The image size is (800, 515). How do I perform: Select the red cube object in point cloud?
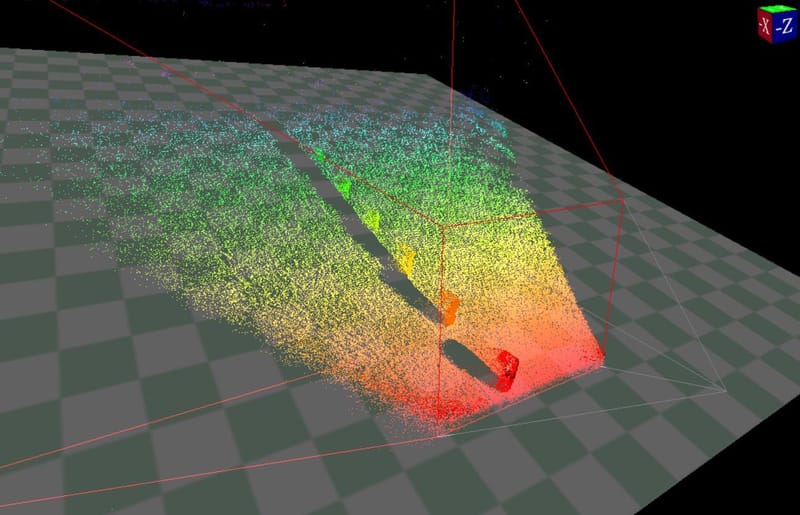click(507, 370)
